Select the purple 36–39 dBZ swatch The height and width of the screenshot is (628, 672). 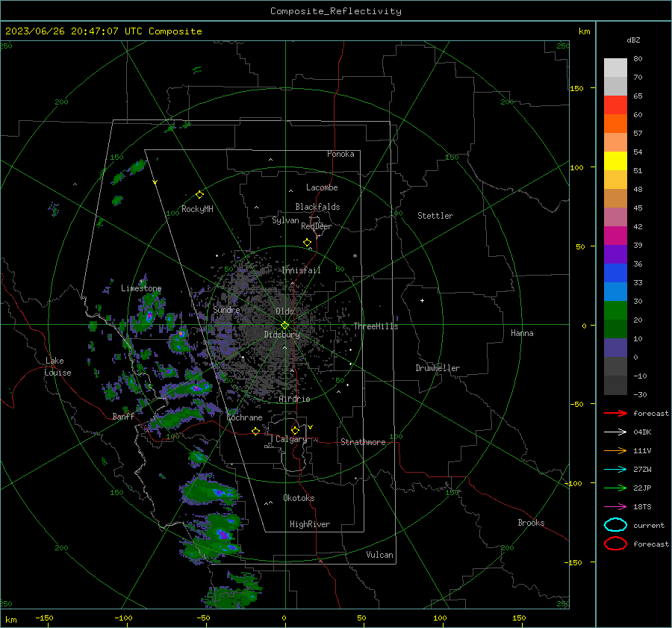click(x=615, y=255)
